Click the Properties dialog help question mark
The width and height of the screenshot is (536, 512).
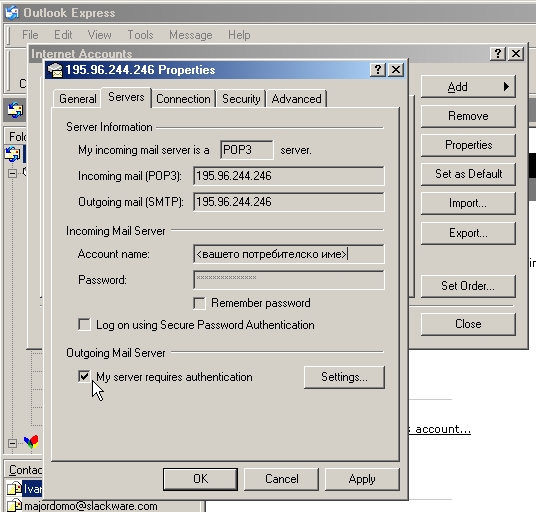click(378, 70)
